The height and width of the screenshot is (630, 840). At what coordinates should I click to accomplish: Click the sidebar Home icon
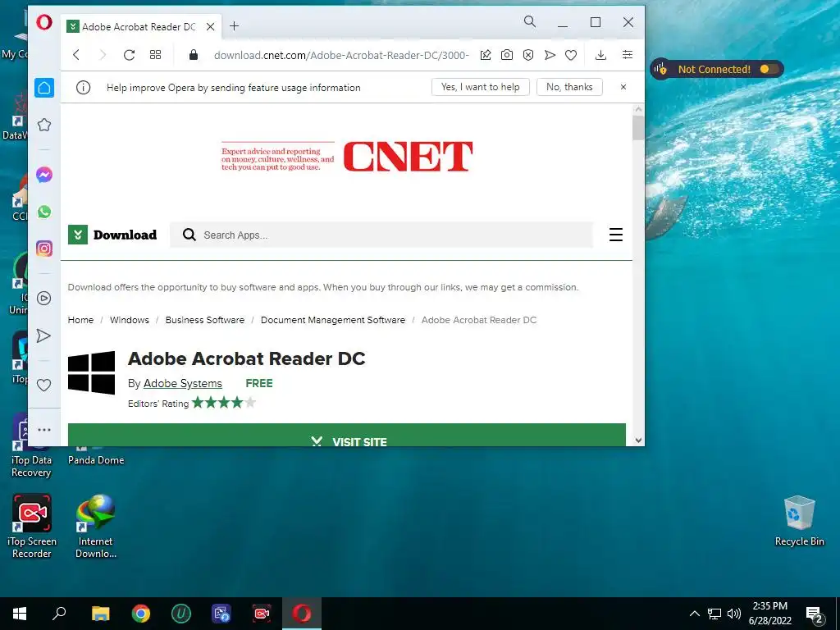(x=44, y=88)
